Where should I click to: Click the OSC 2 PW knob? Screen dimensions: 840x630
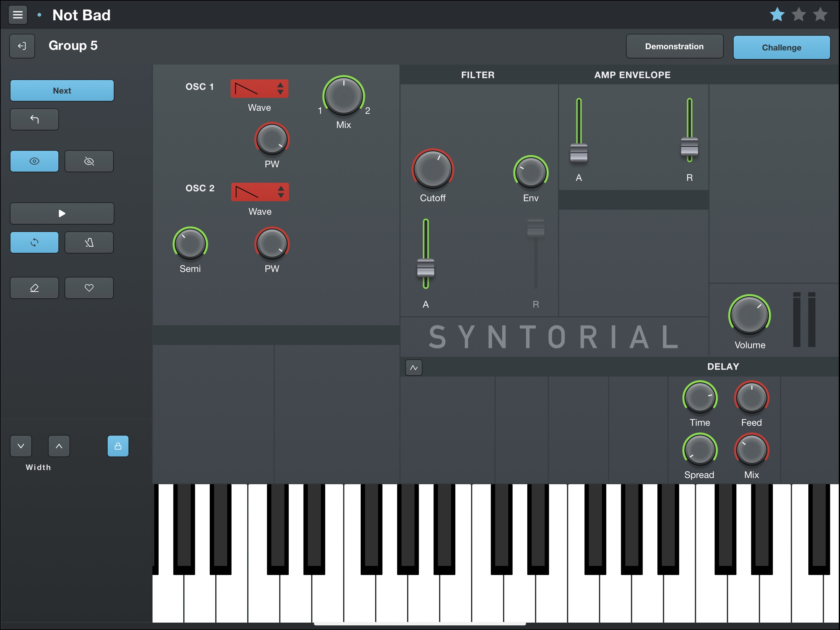pyautogui.click(x=272, y=244)
